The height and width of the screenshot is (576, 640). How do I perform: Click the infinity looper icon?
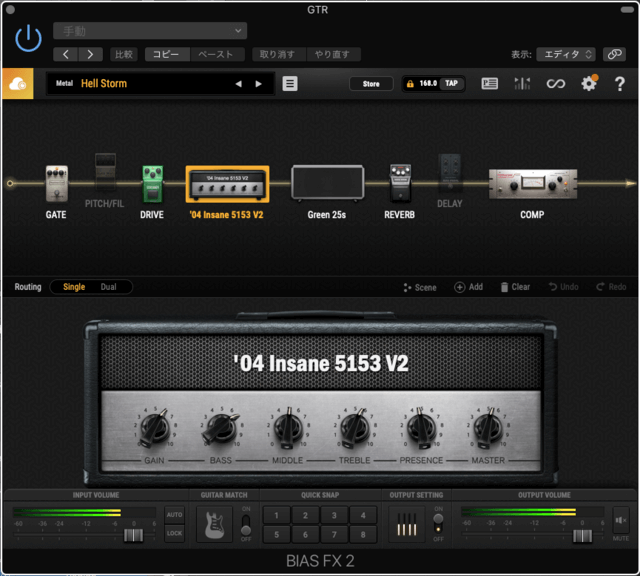click(x=556, y=84)
